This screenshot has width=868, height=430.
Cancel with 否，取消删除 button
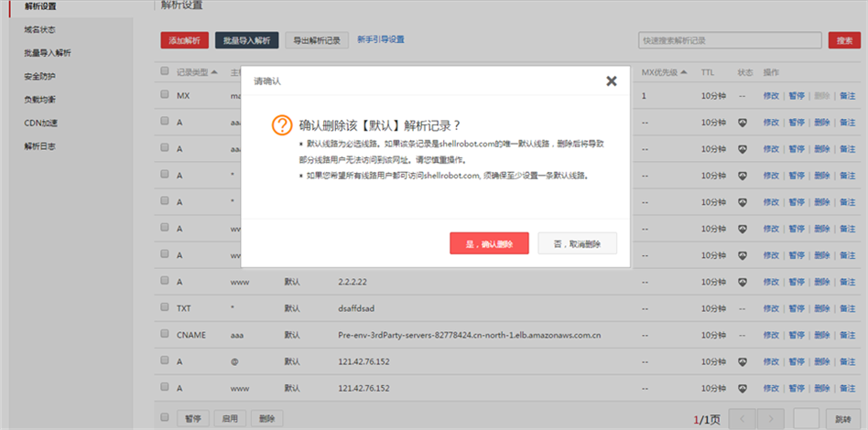pyautogui.click(x=577, y=243)
